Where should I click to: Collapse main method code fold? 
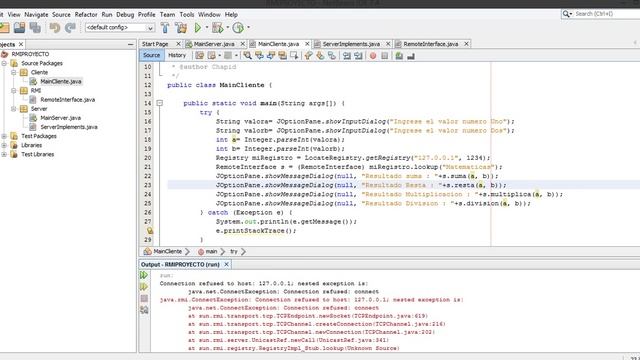click(160, 103)
